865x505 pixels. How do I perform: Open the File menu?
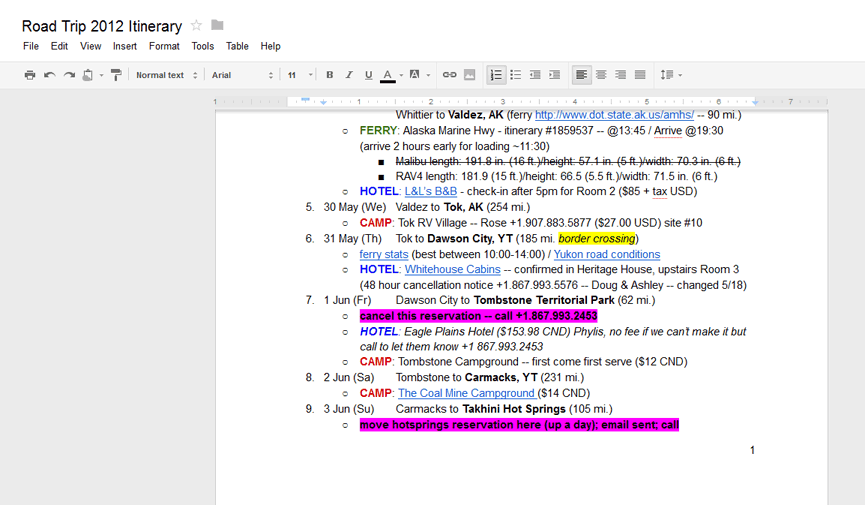pyautogui.click(x=31, y=46)
